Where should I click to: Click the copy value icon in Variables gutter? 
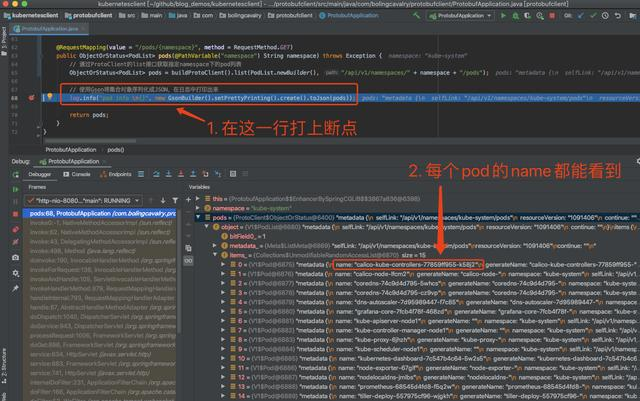[x=188, y=248]
